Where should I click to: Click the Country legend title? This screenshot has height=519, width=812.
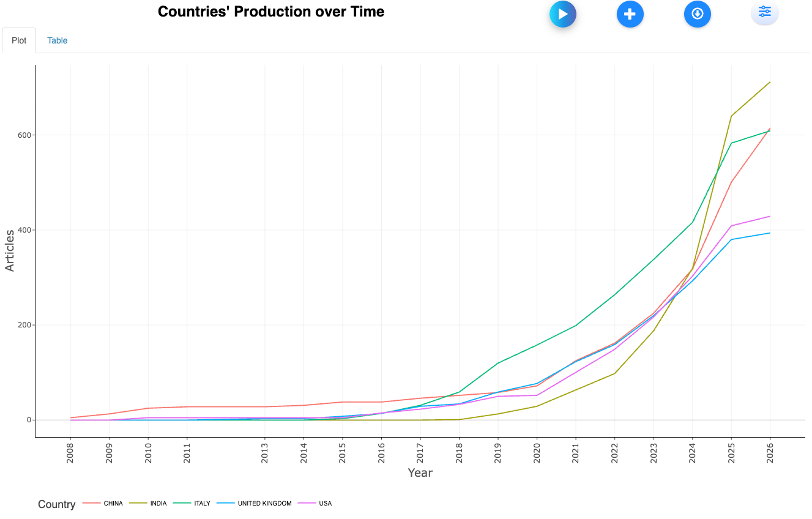coord(56,504)
